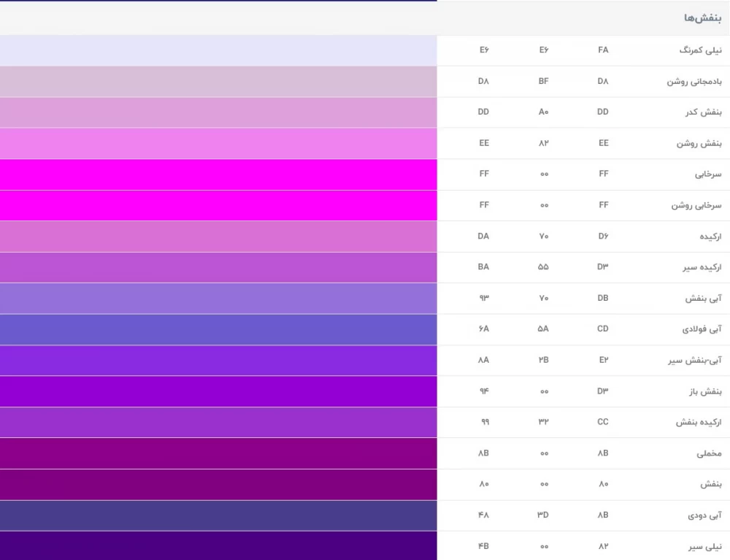This screenshot has height=560, width=730.
Task: Click the color name آبی دودی
Action: click(x=704, y=515)
